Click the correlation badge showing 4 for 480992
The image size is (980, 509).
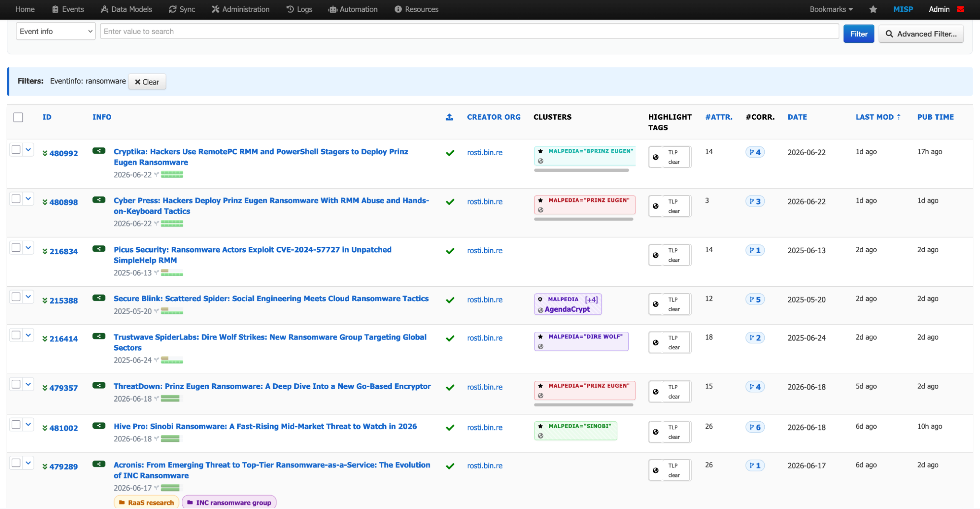[x=755, y=152]
